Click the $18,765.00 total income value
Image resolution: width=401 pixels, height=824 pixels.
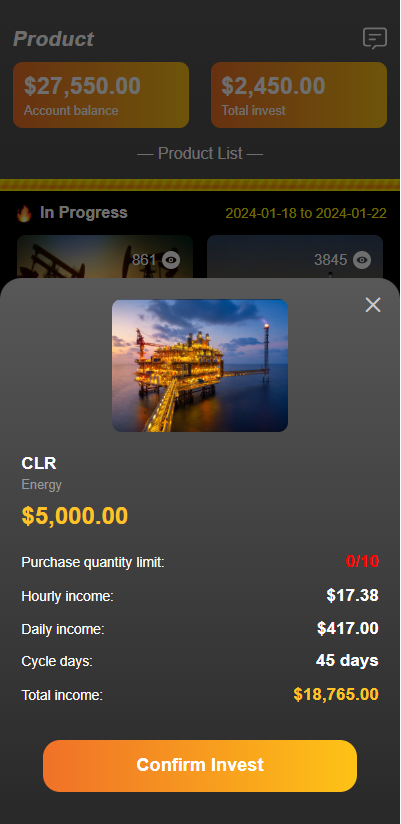[x=336, y=694]
